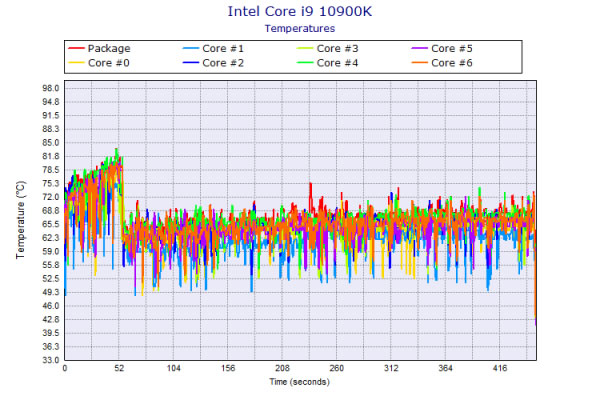This screenshot has width=600, height=400.
Task: Click the 'Time (seconds)' axis label
Action: [300, 382]
